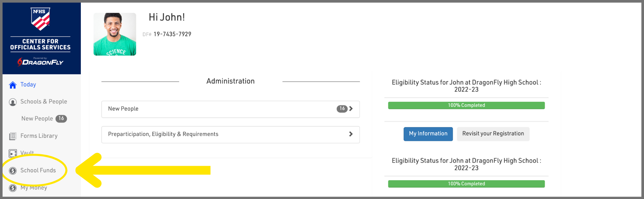The height and width of the screenshot is (199, 644).
Task: Expand Preparticipation, Eligibility & Requirements chevron
Action: (351, 134)
